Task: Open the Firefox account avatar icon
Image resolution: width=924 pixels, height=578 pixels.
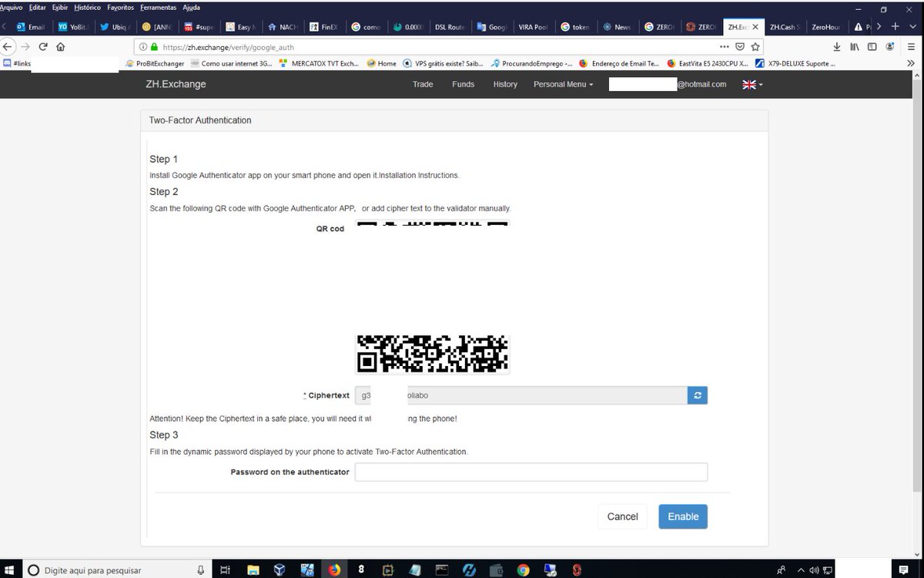Action: pyautogui.click(x=890, y=46)
